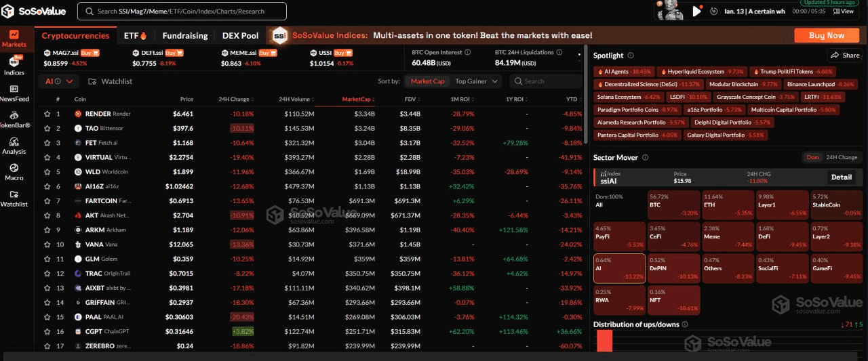Select 24H Change in Sector Mover toggle
This screenshot has width=868, height=361.
(x=842, y=157)
